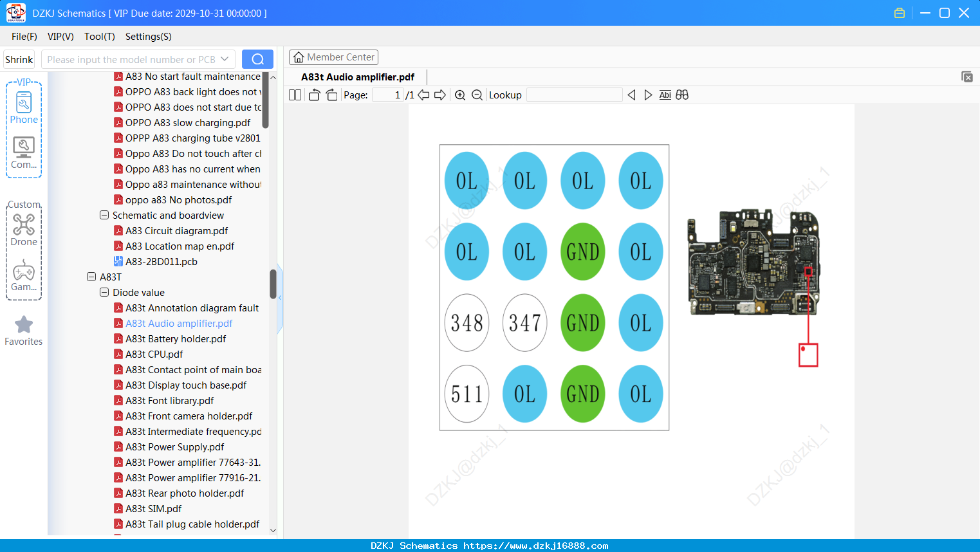Viewport: 980px width, 552px height.
Task: Open A83t Display touch base.pdf
Action: (x=186, y=385)
